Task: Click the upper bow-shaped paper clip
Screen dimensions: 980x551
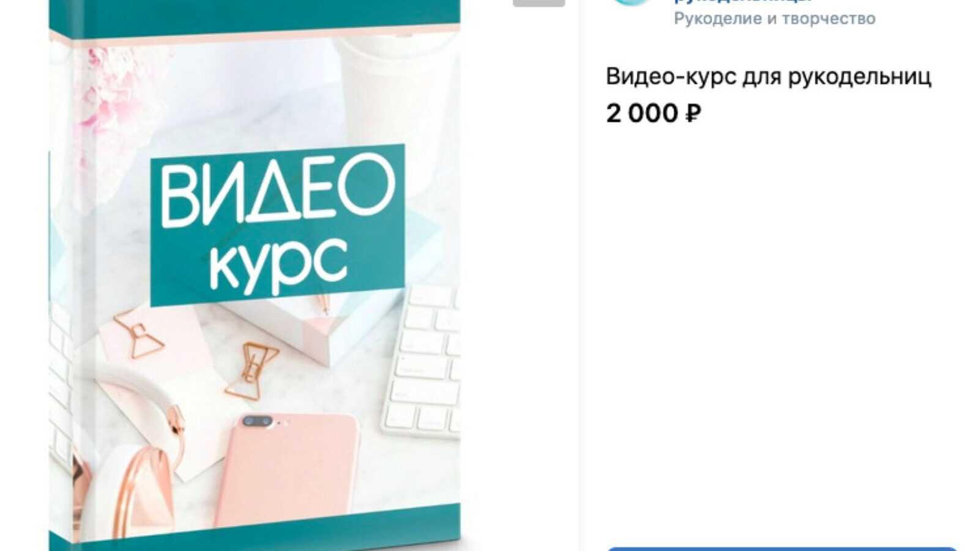Action: pyautogui.click(x=139, y=333)
